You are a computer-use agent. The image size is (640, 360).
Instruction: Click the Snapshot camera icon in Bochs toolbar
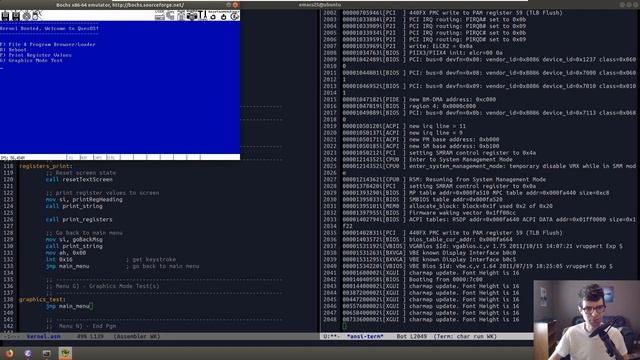point(191,16)
